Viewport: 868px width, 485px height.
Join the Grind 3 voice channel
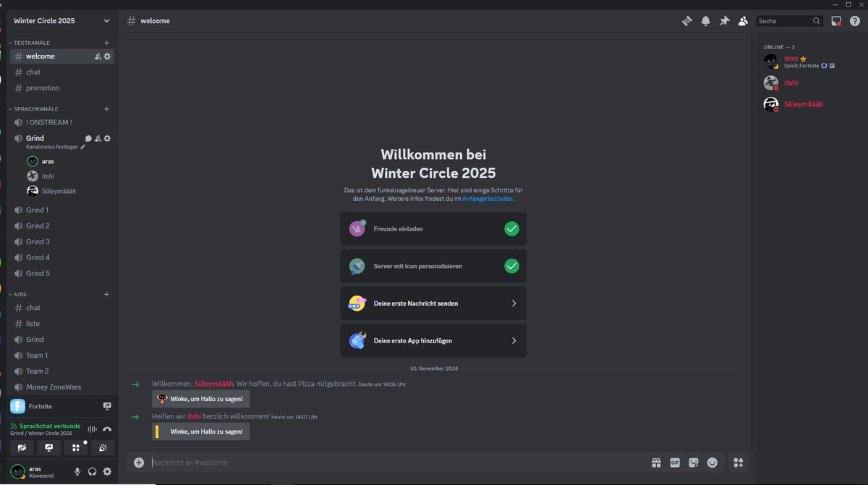(x=62, y=242)
